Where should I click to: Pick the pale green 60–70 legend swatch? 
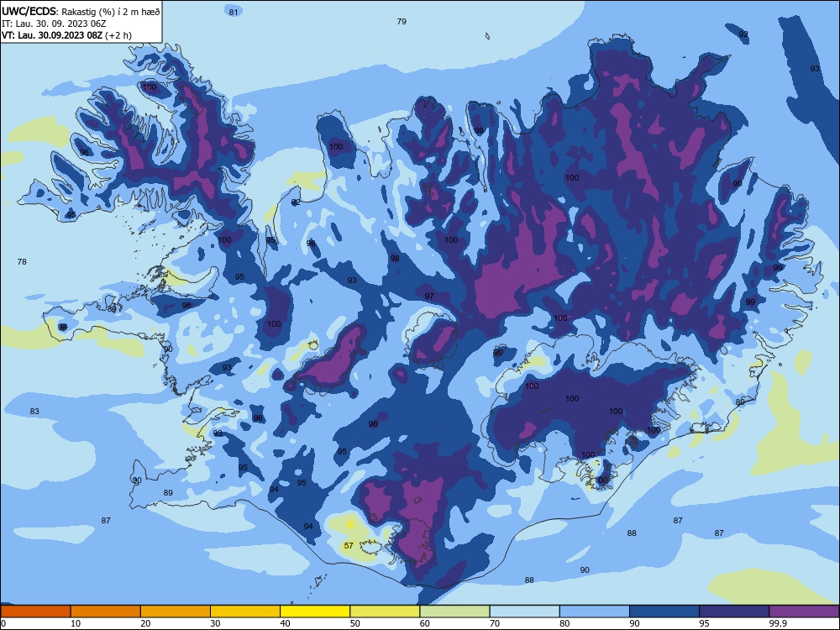pos(454,612)
